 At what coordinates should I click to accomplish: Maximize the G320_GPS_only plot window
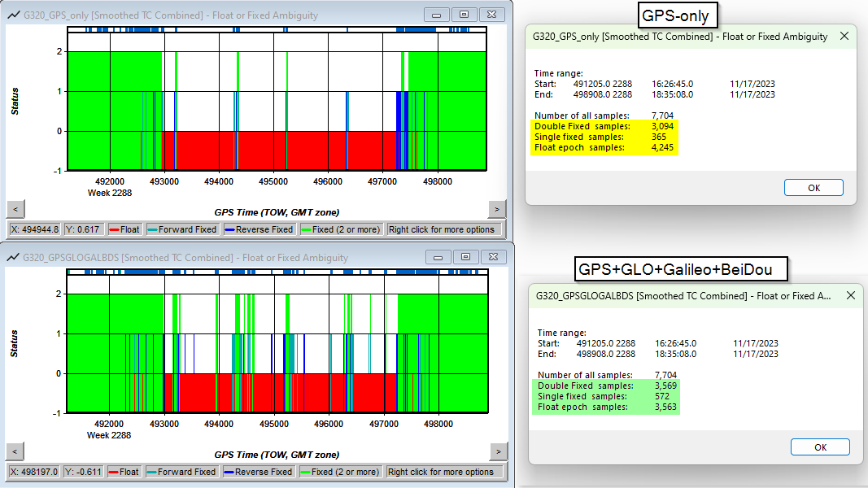click(465, 15)
